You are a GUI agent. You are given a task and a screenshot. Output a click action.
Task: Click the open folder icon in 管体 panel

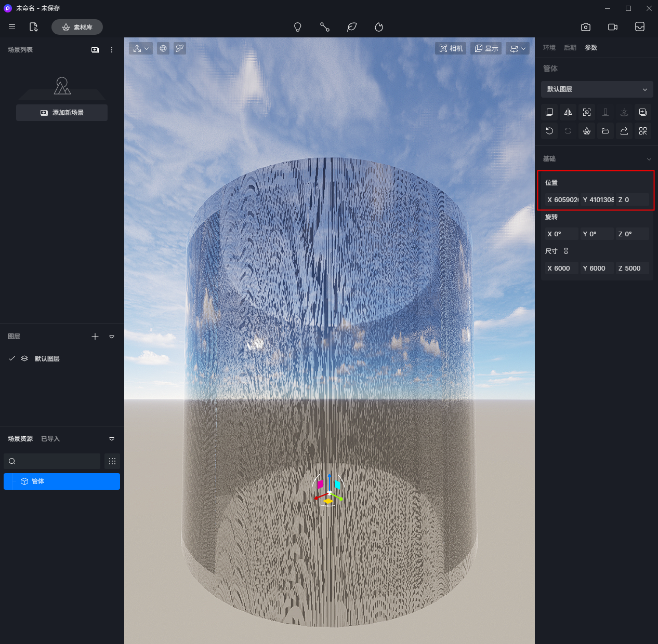606,131
